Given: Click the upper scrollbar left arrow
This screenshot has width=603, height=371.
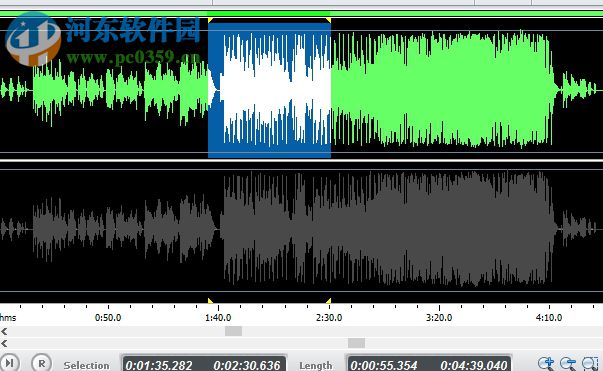Looking at the screenshot, I should point(4,331).
